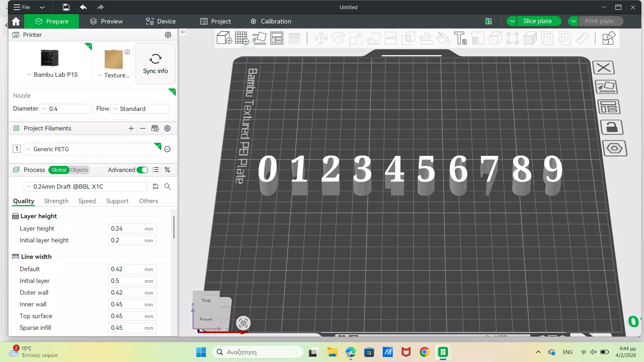Image resolution: width=644 pixels, height=362 pixels.
Task: Click the Save file icon in title bar
Action: point(66,7)
